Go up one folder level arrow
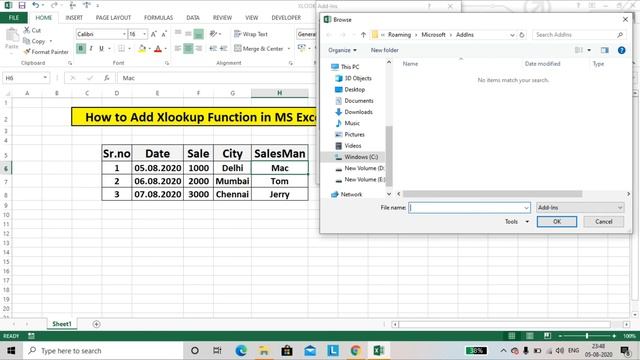Screen dimensions: 640x360 click(363, 35)
